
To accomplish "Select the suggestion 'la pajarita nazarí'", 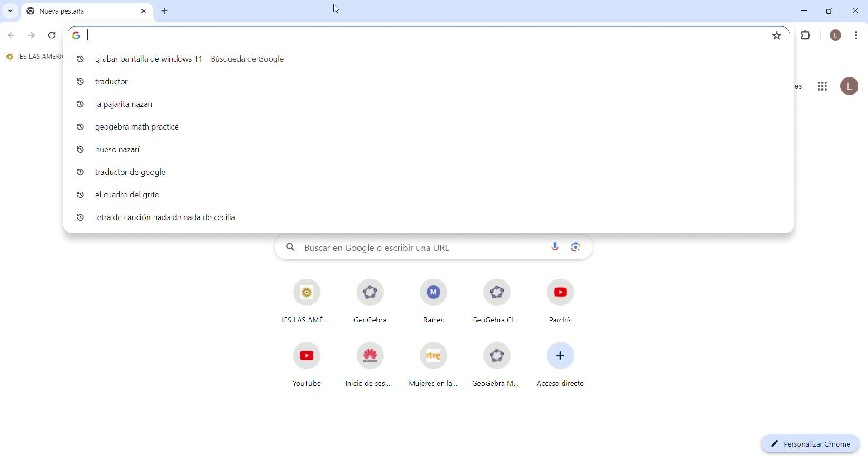I will pos(429,105).
